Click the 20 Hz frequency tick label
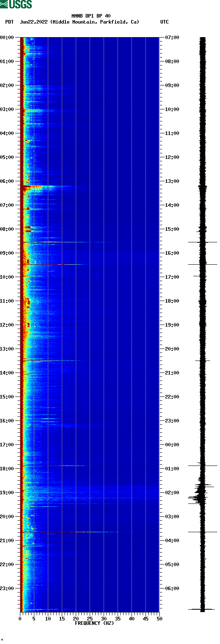This screenshot has height=644, width=220. [x=76, y=619]
